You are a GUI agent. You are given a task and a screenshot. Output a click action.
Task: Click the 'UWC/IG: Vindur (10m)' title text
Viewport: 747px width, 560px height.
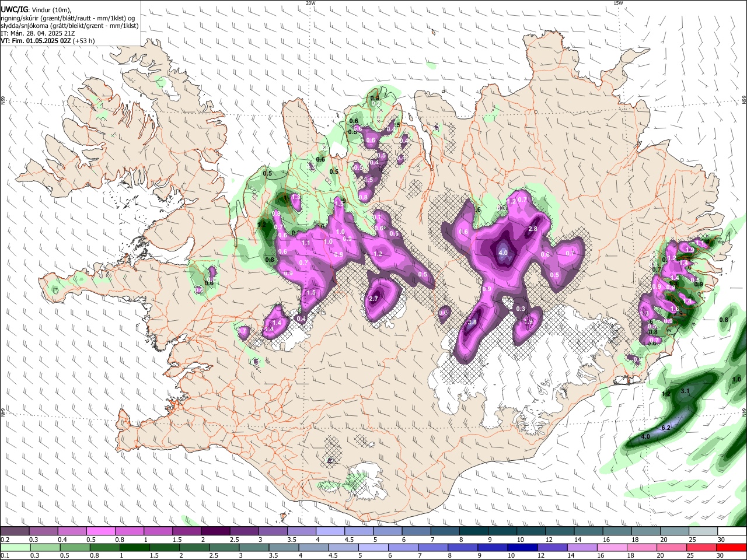(36, 10)
